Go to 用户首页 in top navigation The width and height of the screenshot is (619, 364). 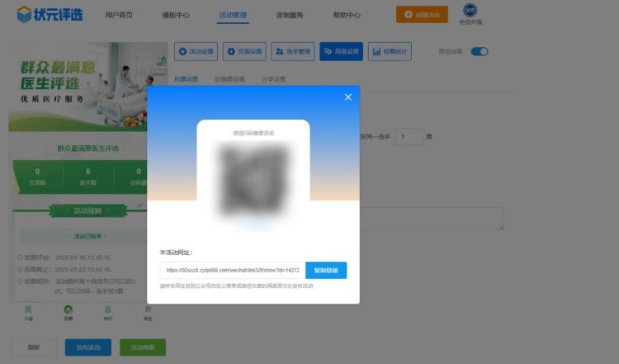(x=119, y=15)
